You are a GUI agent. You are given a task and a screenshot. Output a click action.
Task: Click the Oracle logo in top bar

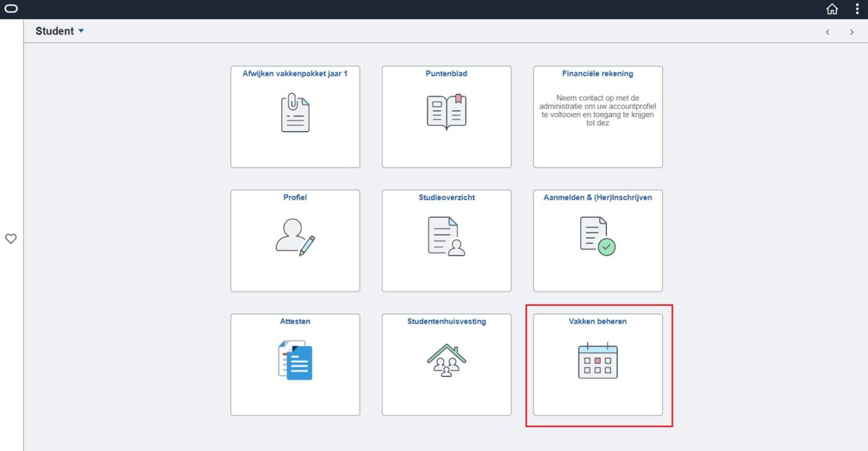coord(11,9)
